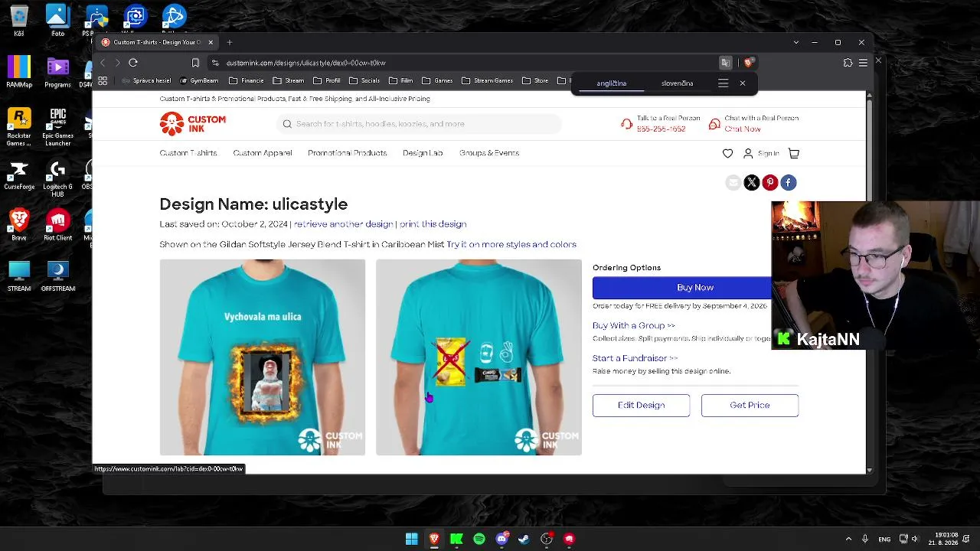
Task: Open the translate icon in the address bar
Action: point(726,63)
